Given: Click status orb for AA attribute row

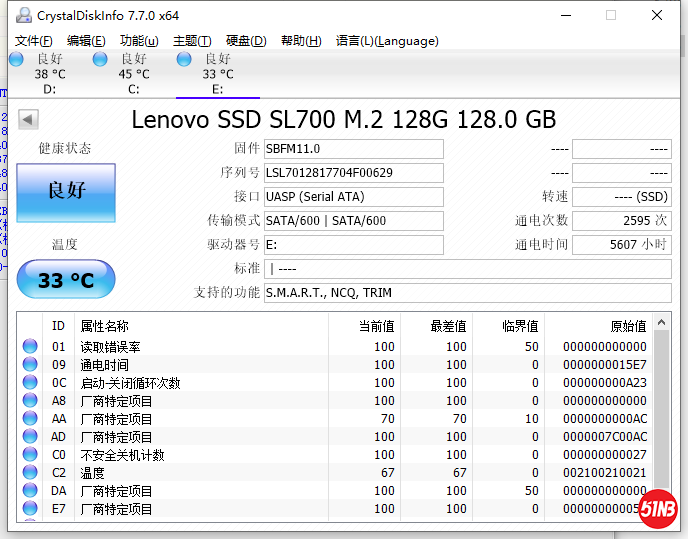Looking at the screenshot, I should point(30,419).
